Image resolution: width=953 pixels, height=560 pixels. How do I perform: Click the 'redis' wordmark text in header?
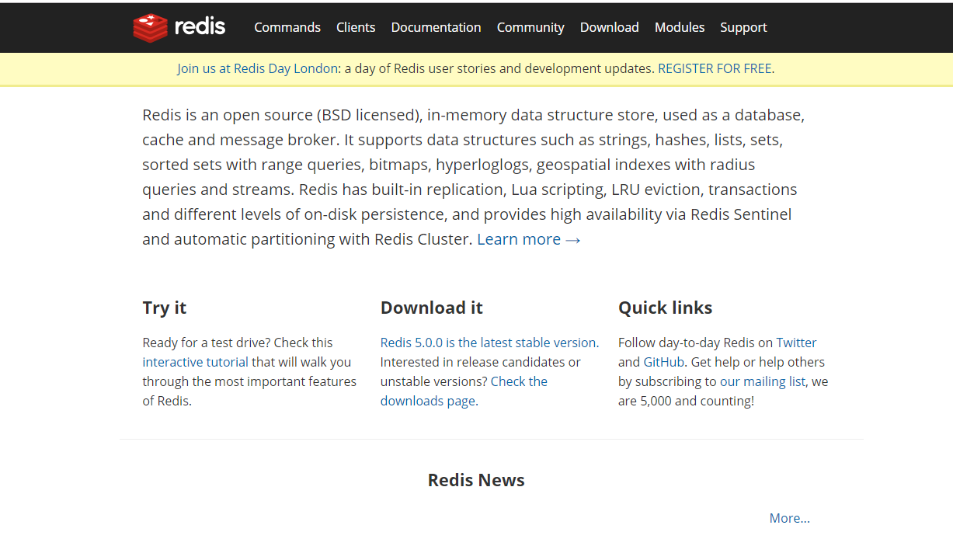tap(200, 27)
